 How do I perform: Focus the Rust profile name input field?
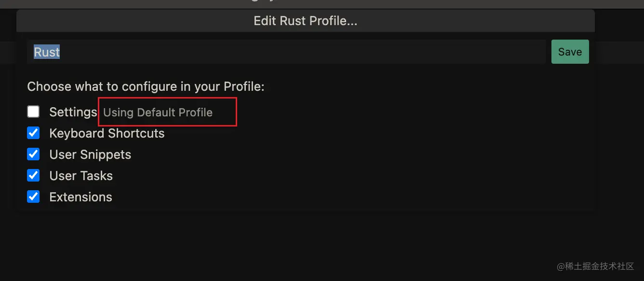[286, 52]
